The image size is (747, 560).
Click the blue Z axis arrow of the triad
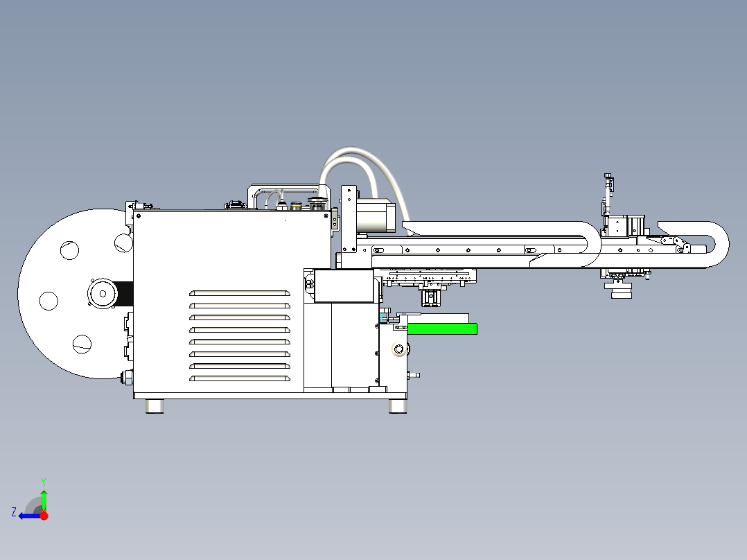click(x=28, y=516)
